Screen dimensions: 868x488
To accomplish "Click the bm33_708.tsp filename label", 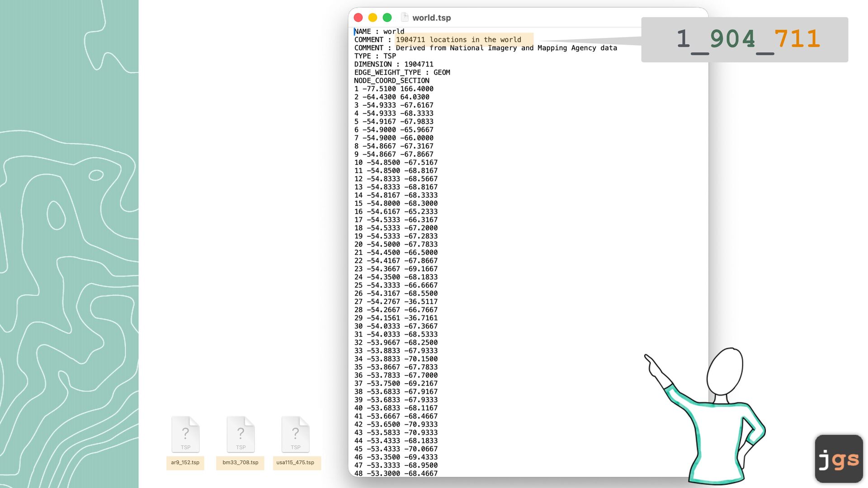I will (241, 463).
